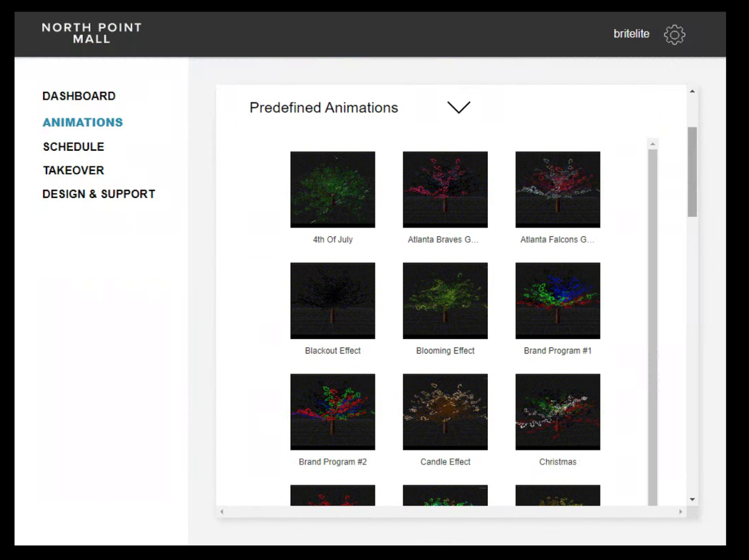Click the Atlanta Braves G... label
749x560 pixels.
pyautogui.click(x=443, y=240)
